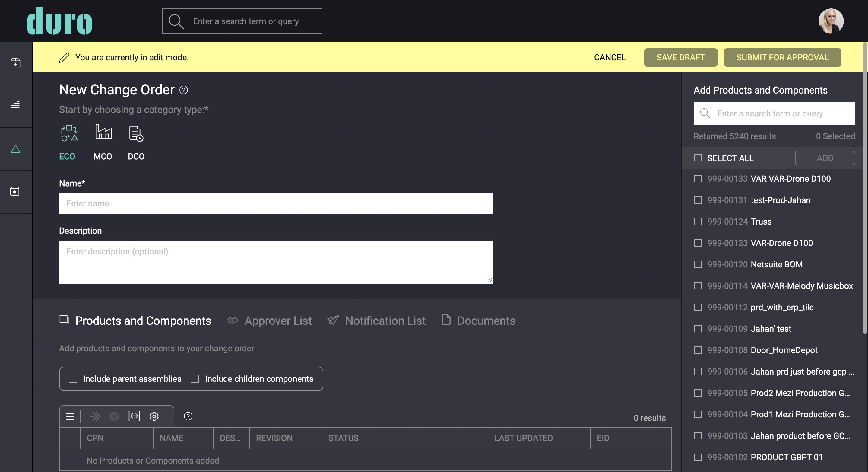The height and width of the screenshot is (472, 868).
Task: Save the change order as draft
Action: coord(681,57)
